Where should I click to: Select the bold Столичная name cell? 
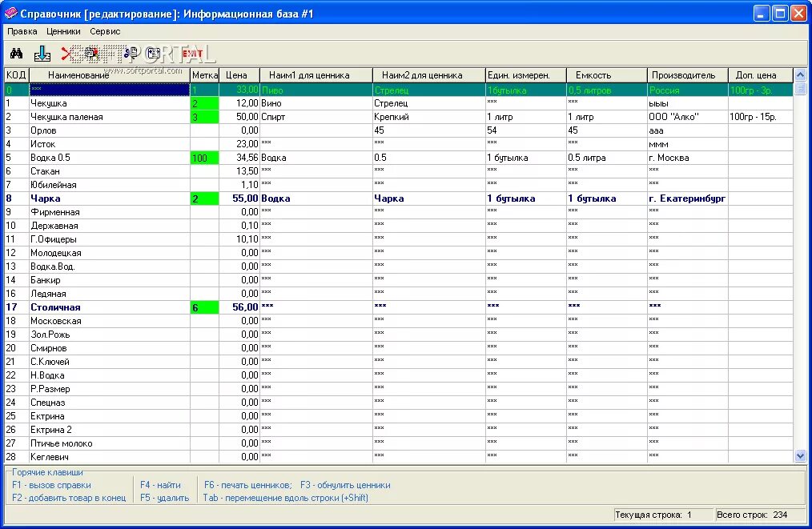pos(110,307)
